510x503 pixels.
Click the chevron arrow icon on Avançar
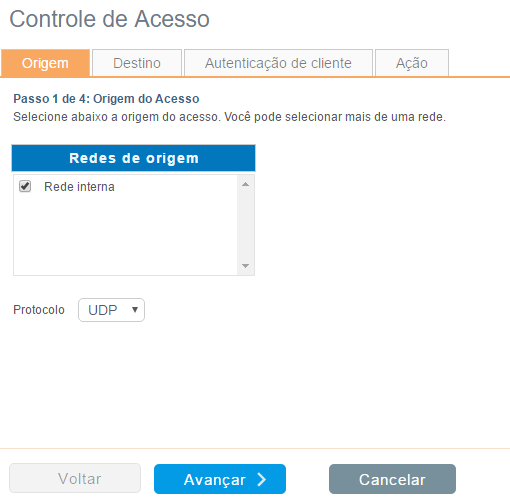262,479
